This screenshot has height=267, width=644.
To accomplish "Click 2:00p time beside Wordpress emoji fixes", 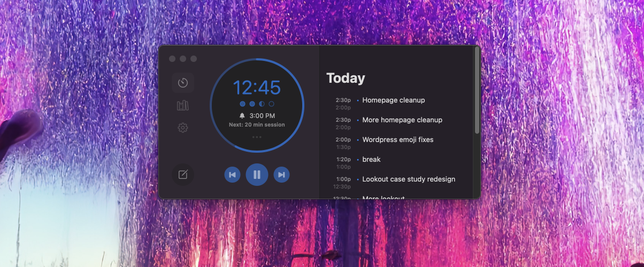I will click(x=343, y=139).
